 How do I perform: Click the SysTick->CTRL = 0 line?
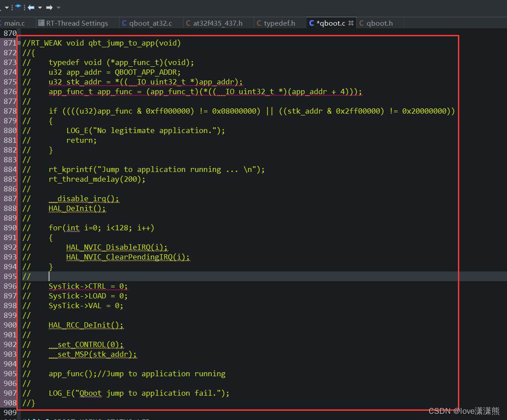point(88,286)
